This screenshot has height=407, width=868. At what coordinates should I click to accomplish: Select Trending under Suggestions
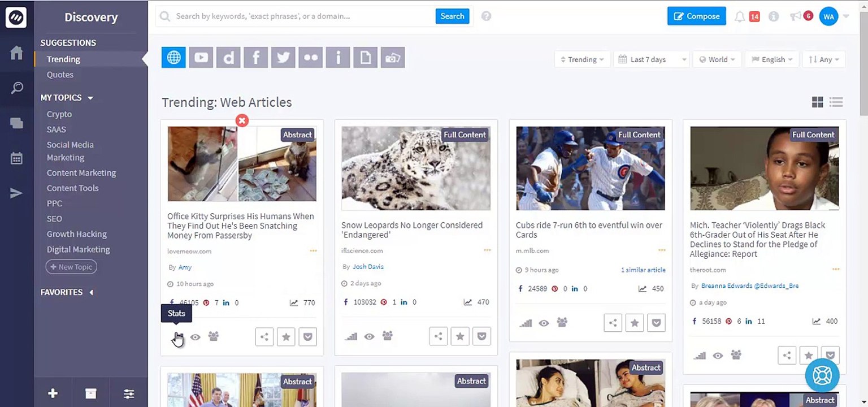tap(63, 59)
